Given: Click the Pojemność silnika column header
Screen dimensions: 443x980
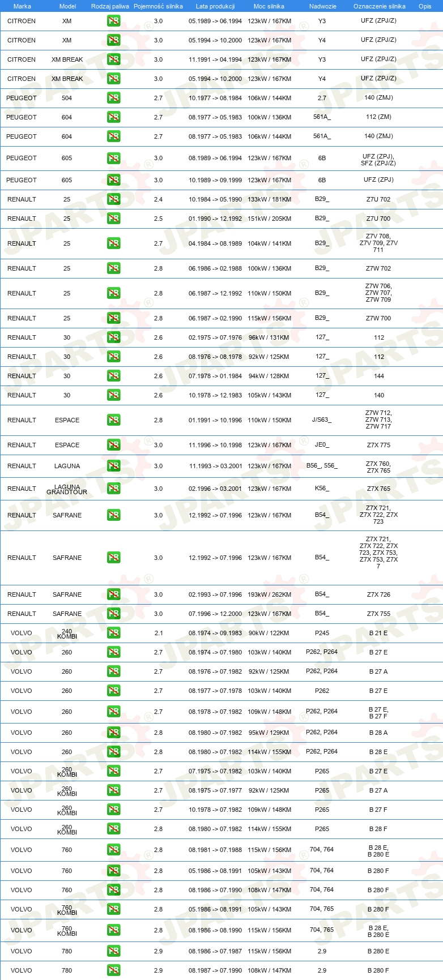Looking at the screenshot, I should click(x=158, y=6).
